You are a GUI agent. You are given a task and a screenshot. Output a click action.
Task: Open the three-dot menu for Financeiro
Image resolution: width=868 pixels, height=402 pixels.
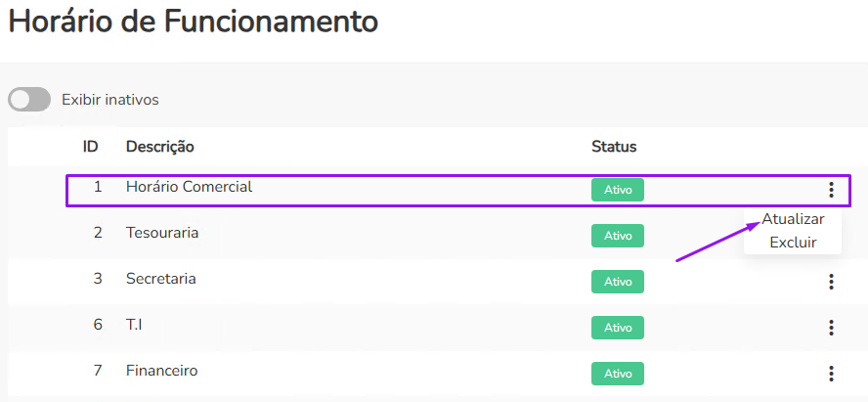click(x=831, y=373)
